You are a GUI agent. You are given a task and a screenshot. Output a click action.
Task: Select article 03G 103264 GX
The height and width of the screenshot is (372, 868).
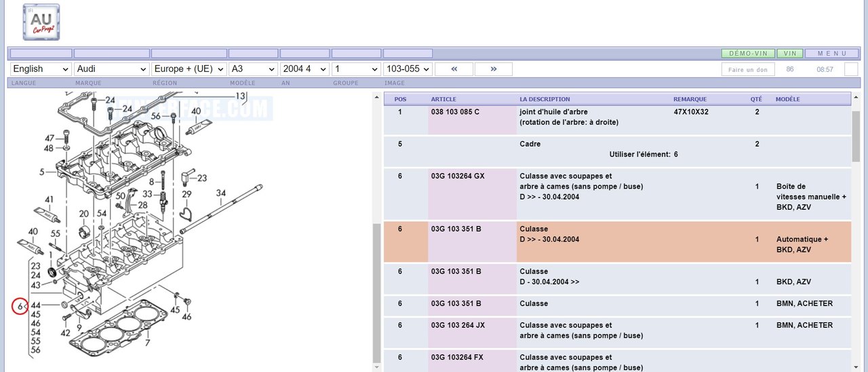coord(458,176)
